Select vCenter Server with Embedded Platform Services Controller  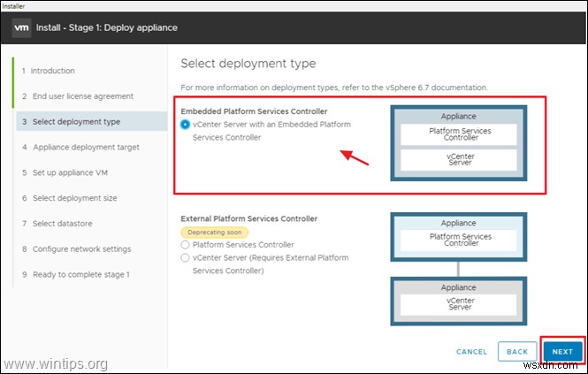click(186, 124)
